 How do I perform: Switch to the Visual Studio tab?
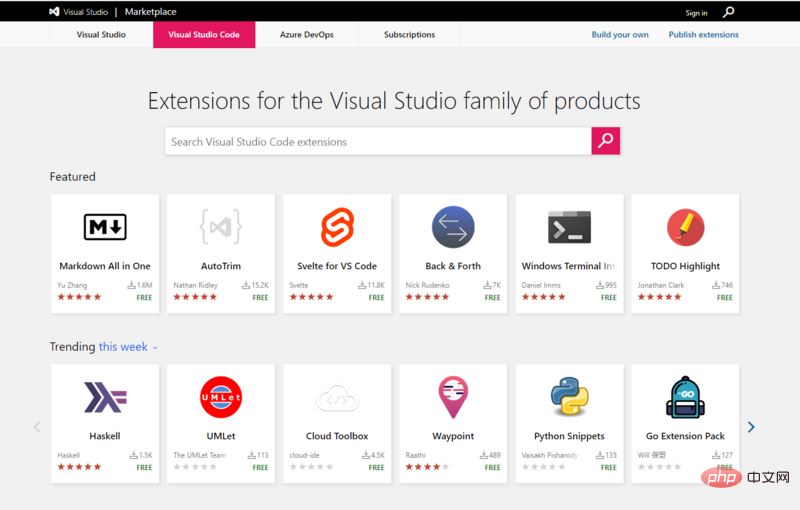coord(101,35)
